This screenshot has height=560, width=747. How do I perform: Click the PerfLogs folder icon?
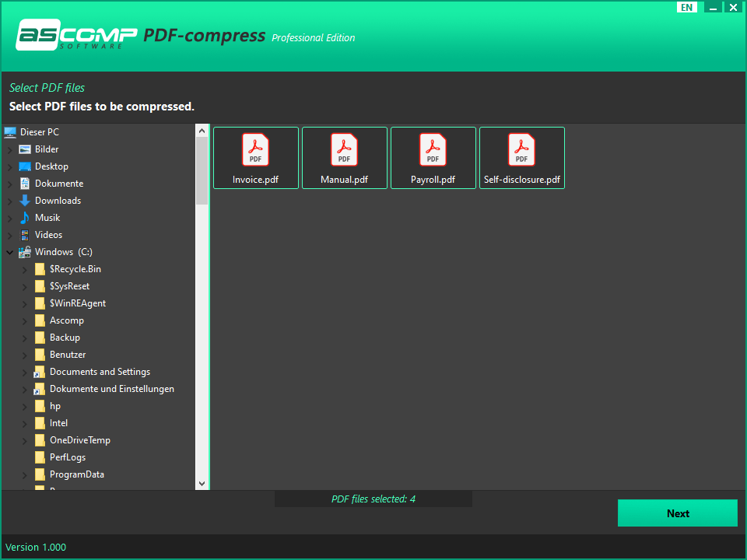click(40, 457)
